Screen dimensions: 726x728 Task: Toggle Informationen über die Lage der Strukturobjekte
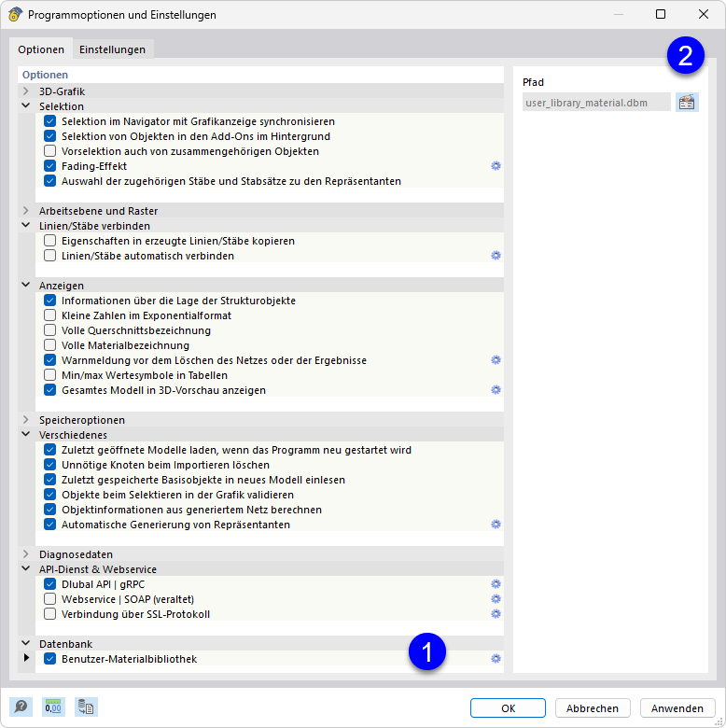49,301
